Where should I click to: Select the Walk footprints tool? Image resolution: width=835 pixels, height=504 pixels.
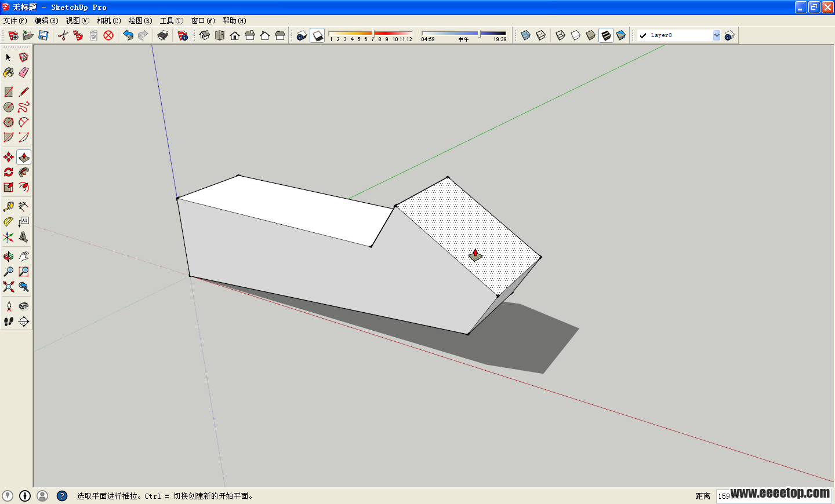tap(9, 322)
